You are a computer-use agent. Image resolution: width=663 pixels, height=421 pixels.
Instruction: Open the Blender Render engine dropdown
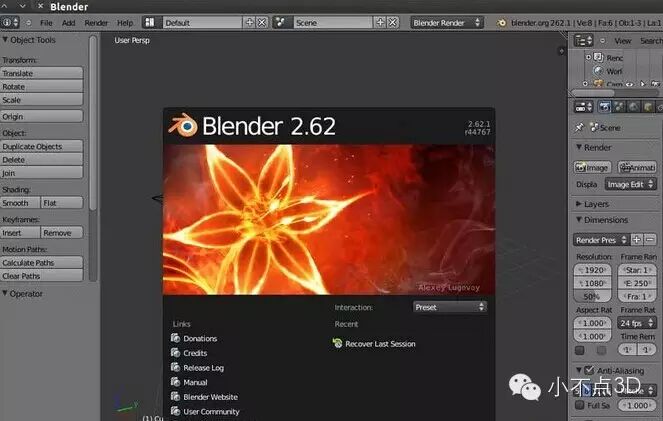[447, 22]
